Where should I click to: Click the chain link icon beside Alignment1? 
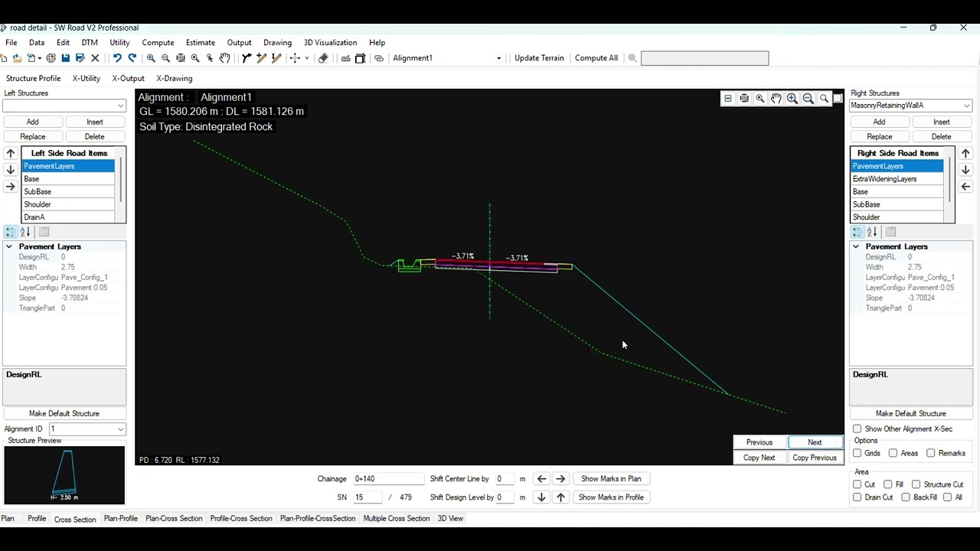tap(378, 58)
